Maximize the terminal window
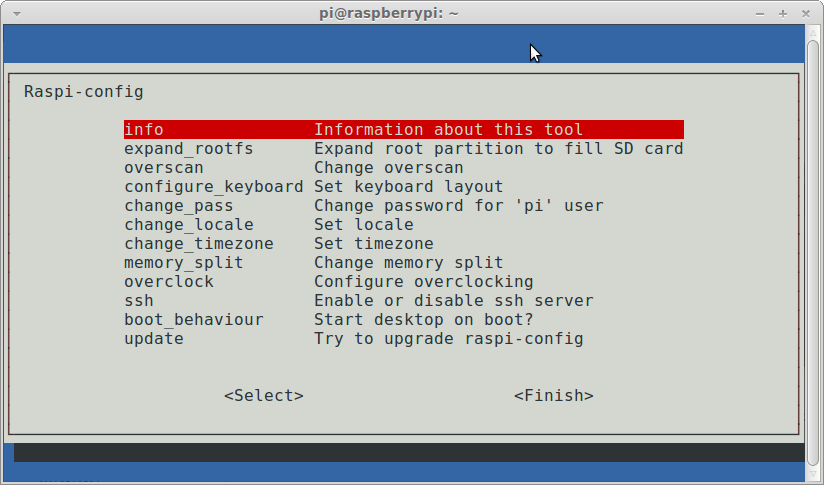The image size is (824, 485). pyautogui.click(x=783, y=14)
